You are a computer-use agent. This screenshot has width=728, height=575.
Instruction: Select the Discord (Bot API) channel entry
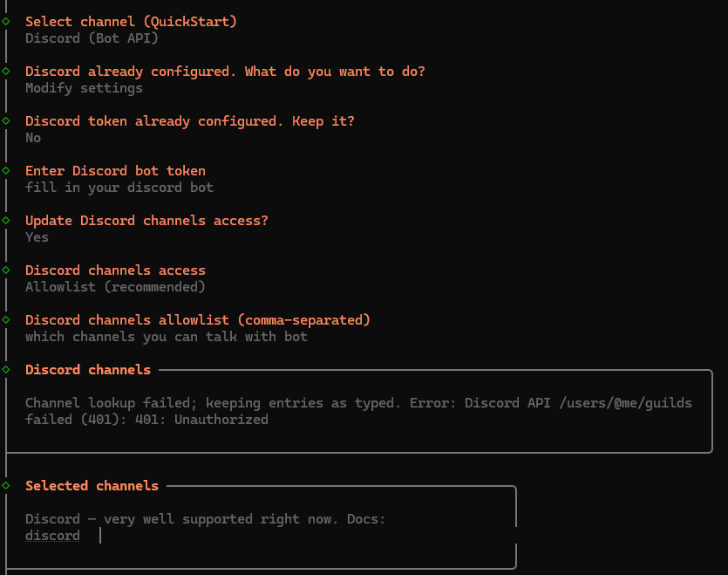point(91,38)
